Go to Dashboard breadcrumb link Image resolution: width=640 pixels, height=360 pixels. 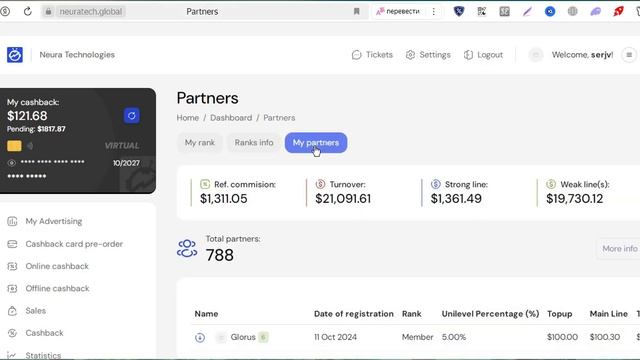(x=231, y=118)
